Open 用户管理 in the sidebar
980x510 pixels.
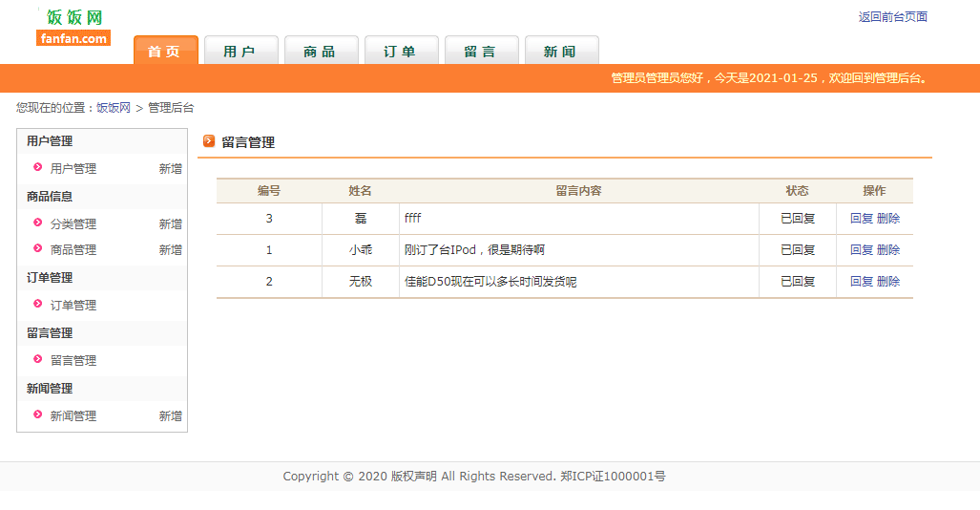click(73, 168)
